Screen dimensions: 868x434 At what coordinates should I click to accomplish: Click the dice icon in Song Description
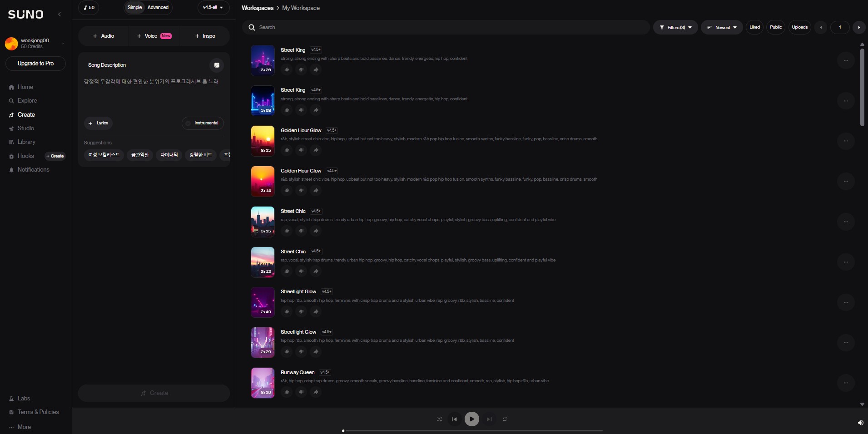pos(217,65)
